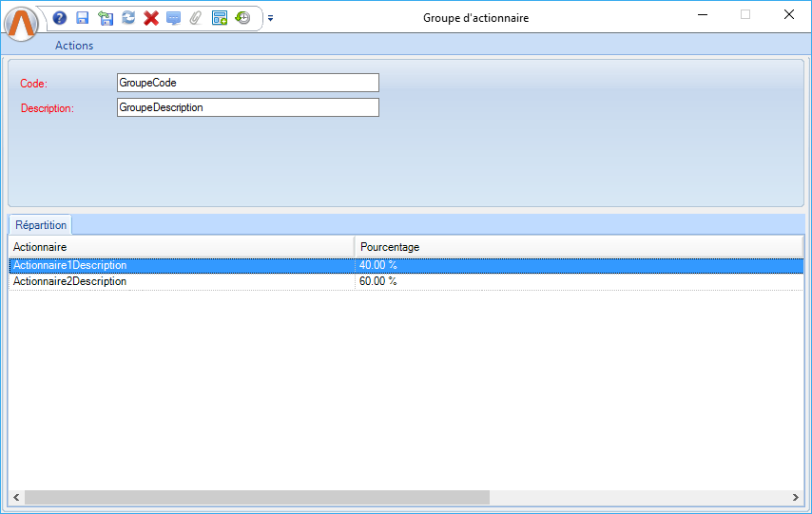Viewport: 812px width, 514px height.
Task: Sort by the Actionnaire column header
Action: (x=181, y=247)
